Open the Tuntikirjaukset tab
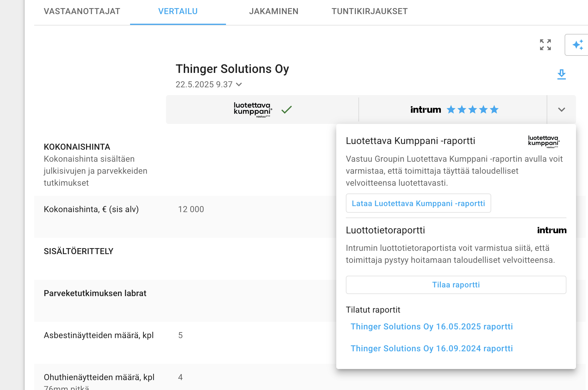 [369, 11]
